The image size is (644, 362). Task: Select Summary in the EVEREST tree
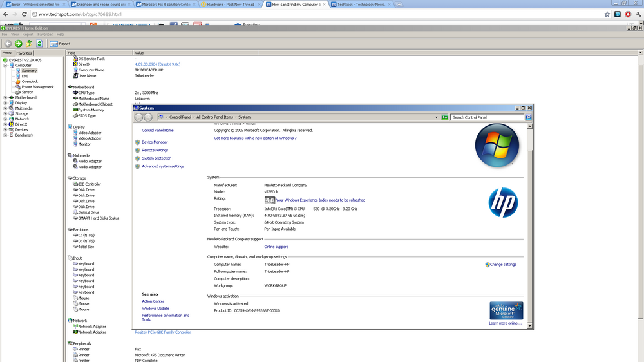click(29, 71)
